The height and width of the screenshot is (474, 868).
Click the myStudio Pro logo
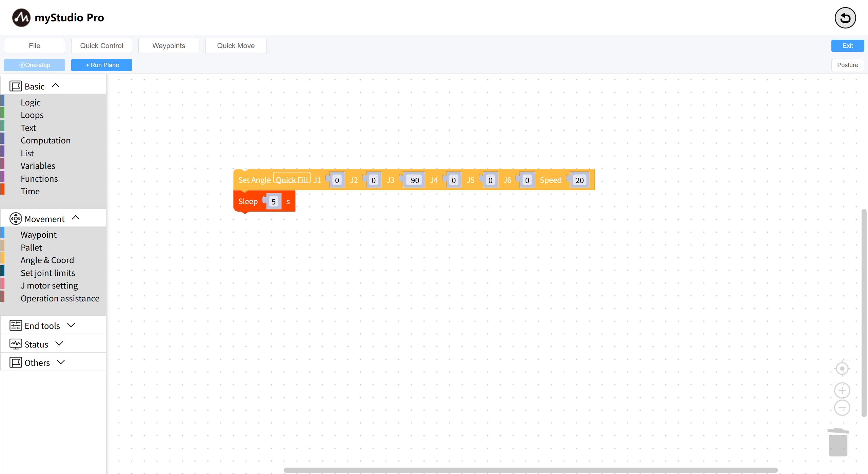pos(21,18)
